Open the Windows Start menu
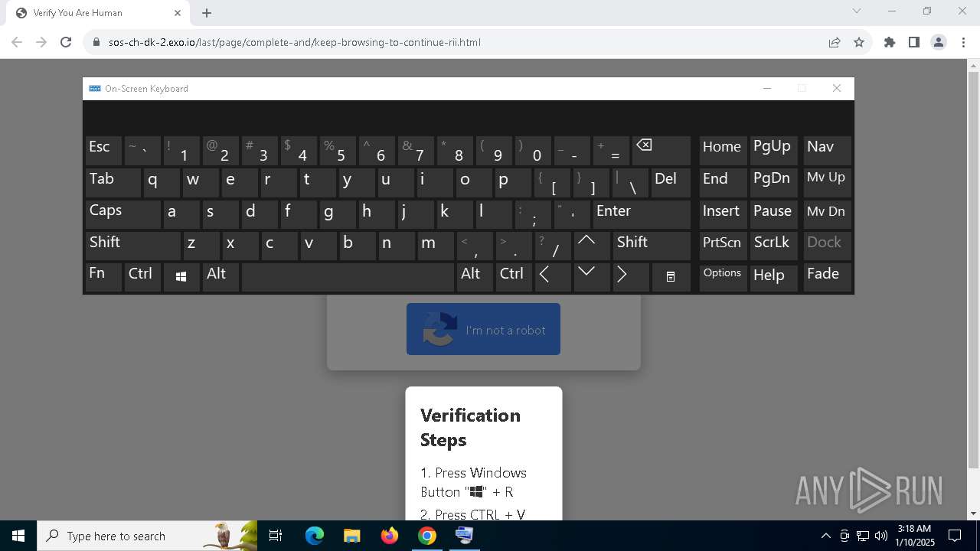This screenshot has width=980, height=551. (x=18, y=536)
